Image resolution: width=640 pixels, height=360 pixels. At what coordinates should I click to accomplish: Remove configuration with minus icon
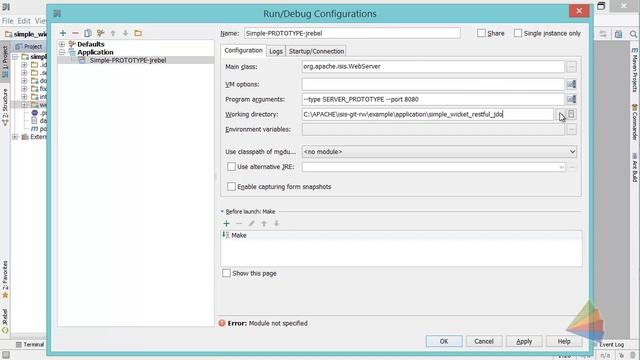[75, 33]
